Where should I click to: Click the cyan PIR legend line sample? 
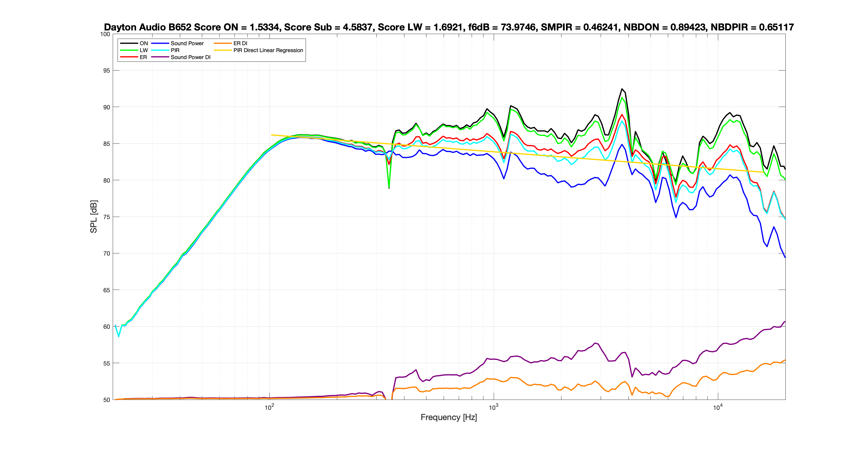click(160, 50)
